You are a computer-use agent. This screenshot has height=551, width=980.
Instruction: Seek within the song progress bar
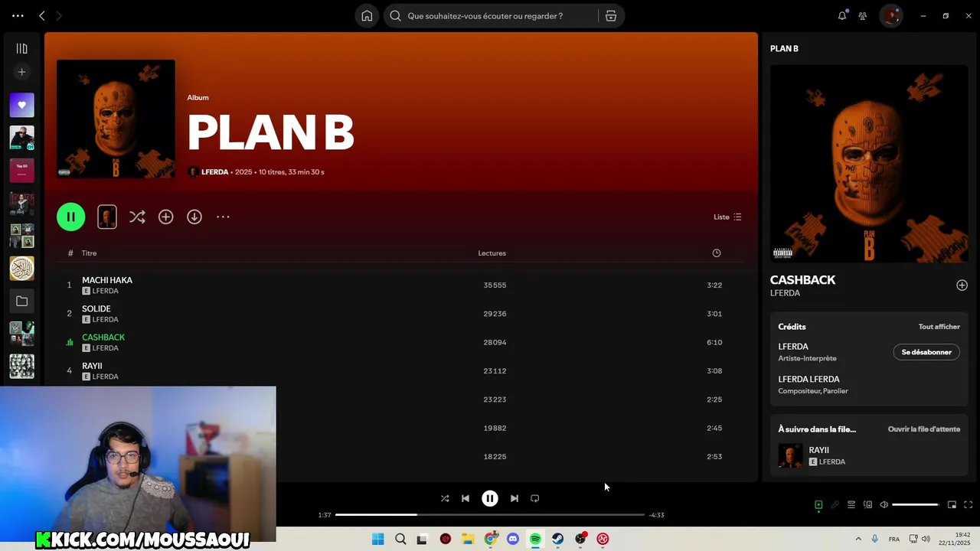point(490,515)
